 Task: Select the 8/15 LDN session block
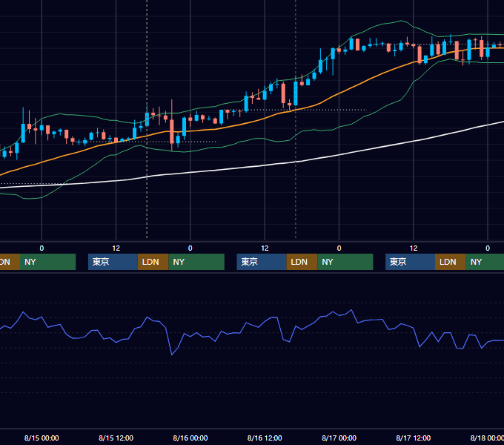coord(153,262)
